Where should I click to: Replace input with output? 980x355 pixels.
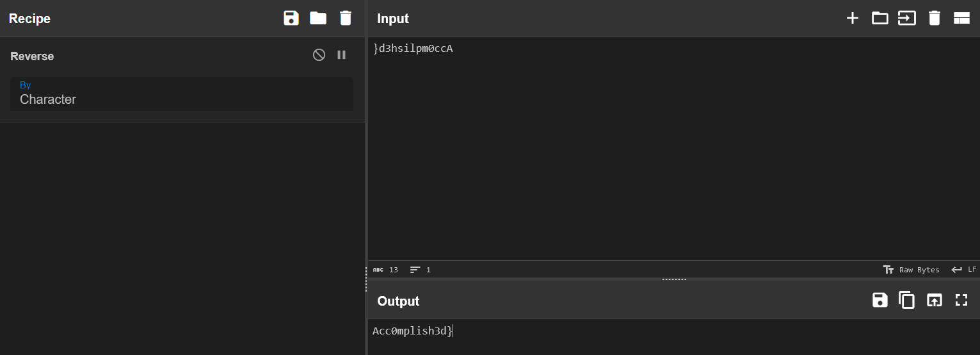click(x=935, y=300)
